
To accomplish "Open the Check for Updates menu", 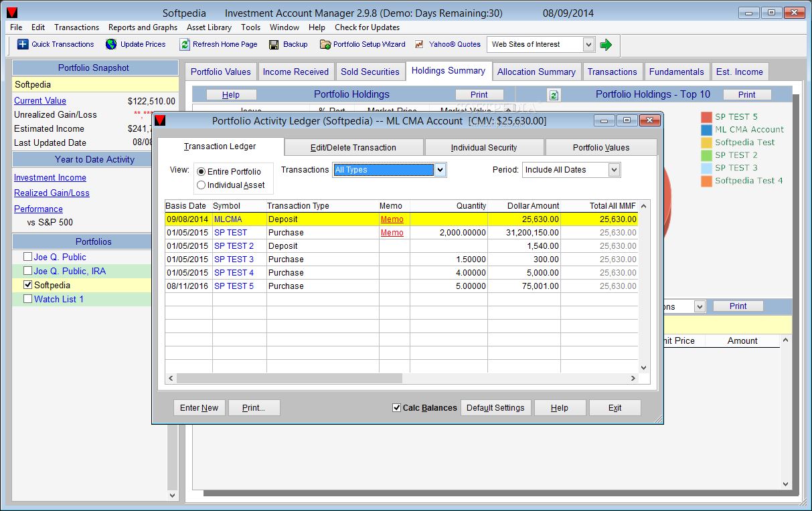I will click(367, 27).
